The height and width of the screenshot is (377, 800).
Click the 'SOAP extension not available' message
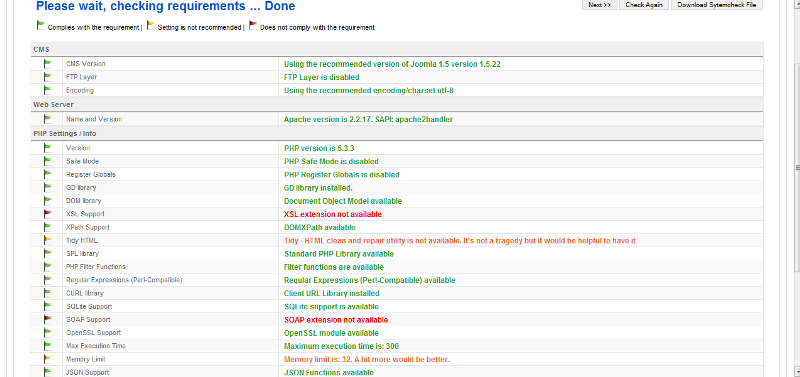336,320
